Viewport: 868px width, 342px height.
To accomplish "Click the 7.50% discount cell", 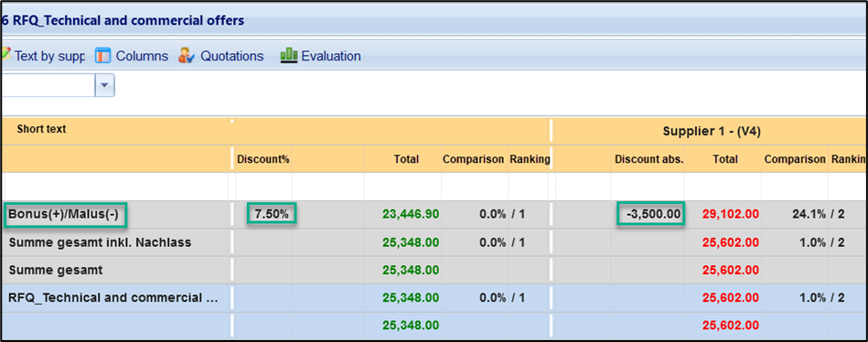I will [272, 214].
